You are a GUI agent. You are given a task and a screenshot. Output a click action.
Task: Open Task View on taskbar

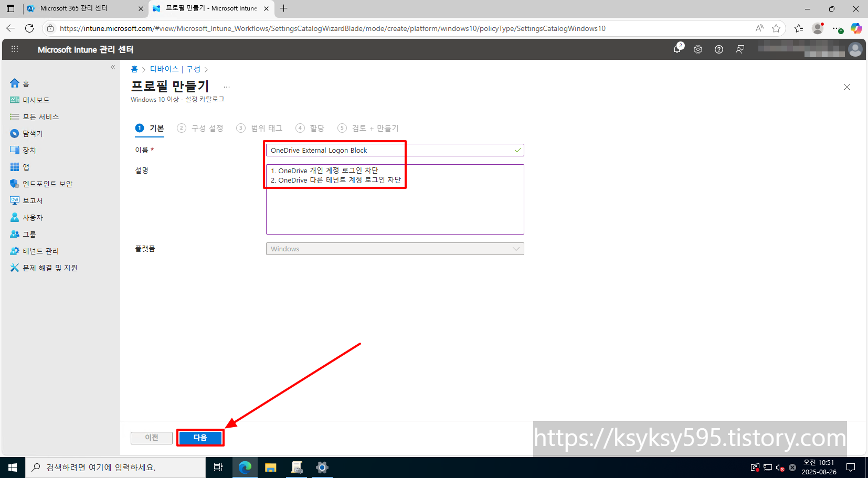218,468
